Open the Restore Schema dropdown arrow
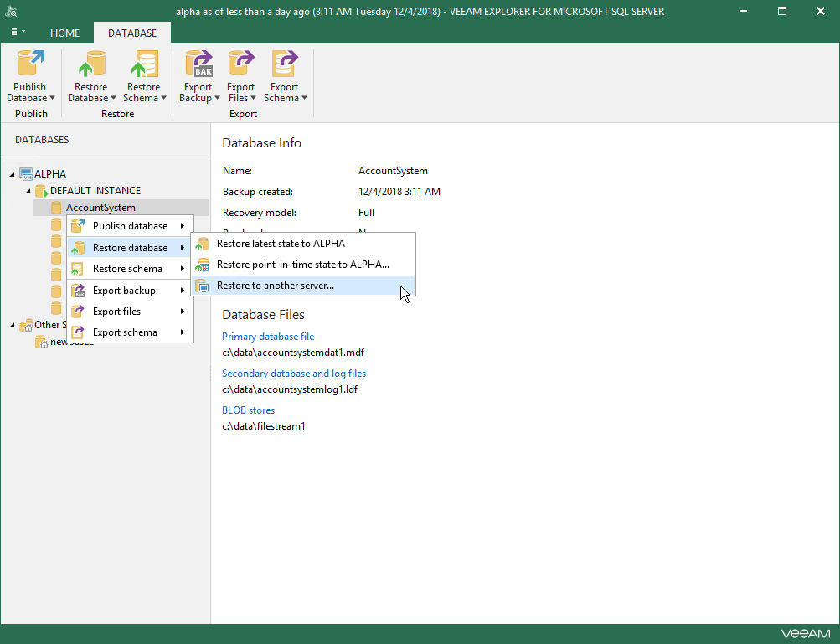This screenshot has height=644, width=840. (x=164, y=98)
